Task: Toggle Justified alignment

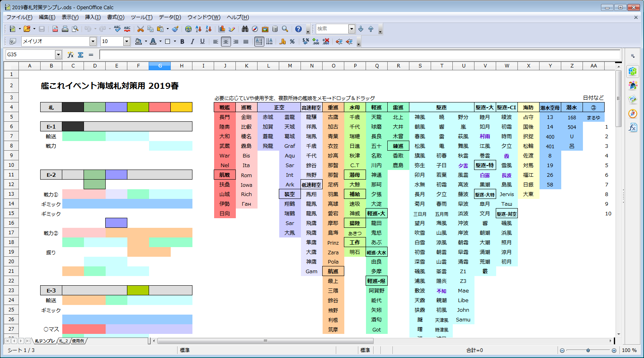Action: coord(246,41)
